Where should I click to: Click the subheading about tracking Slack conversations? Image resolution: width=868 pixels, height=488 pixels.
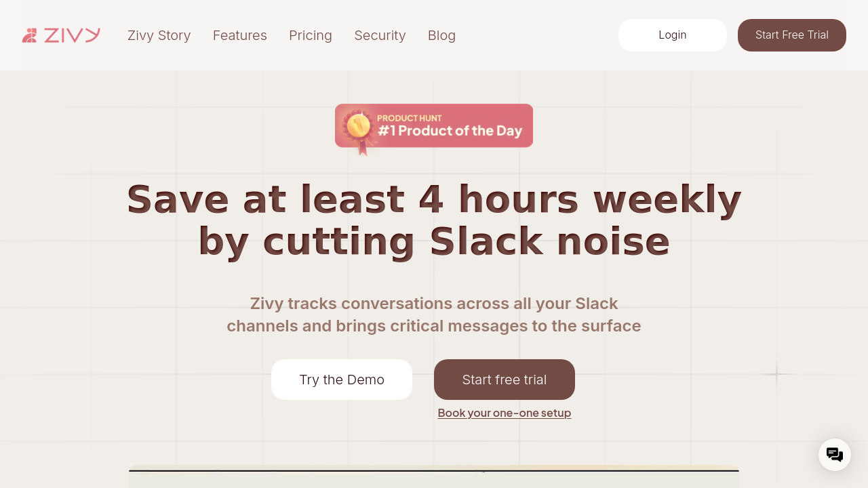[x=434, y=314]
